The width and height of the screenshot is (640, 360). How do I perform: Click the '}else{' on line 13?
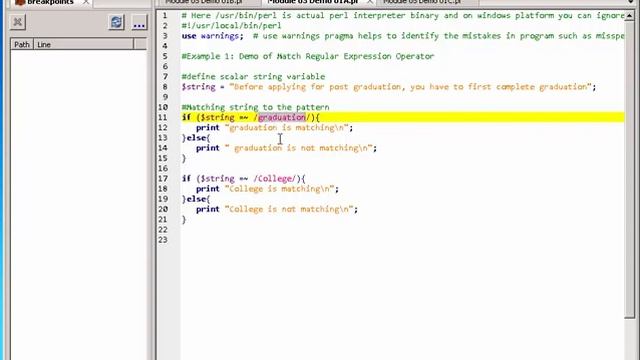tap(196, 138)
